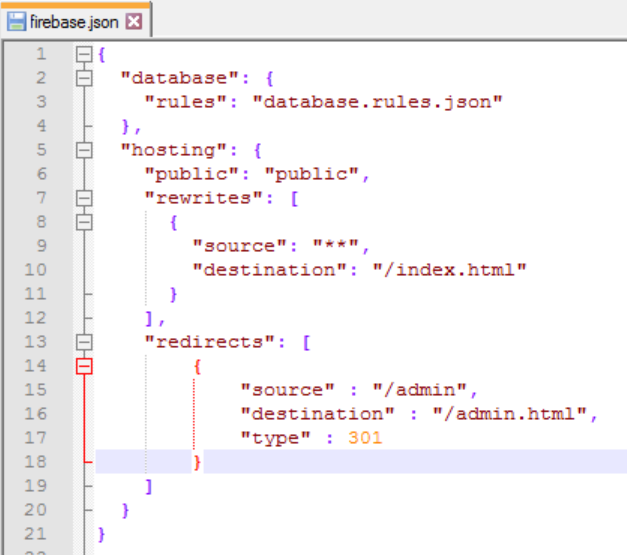Fold the "rewrites" array on line 7

click(x=84, y=198)
